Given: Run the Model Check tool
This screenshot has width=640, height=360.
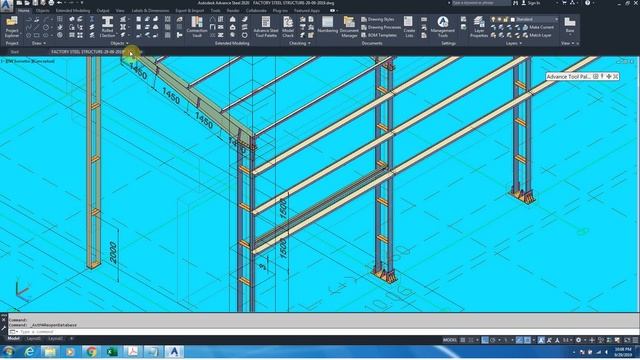Looking at the screenshot, I should click(x=288, y=27).
